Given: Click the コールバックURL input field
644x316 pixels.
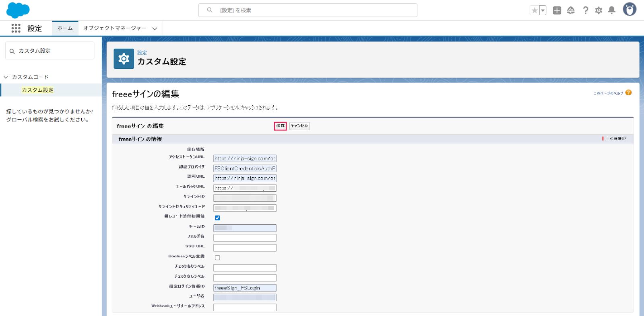Looking at the screenshot, I should (x=245, y=188).
